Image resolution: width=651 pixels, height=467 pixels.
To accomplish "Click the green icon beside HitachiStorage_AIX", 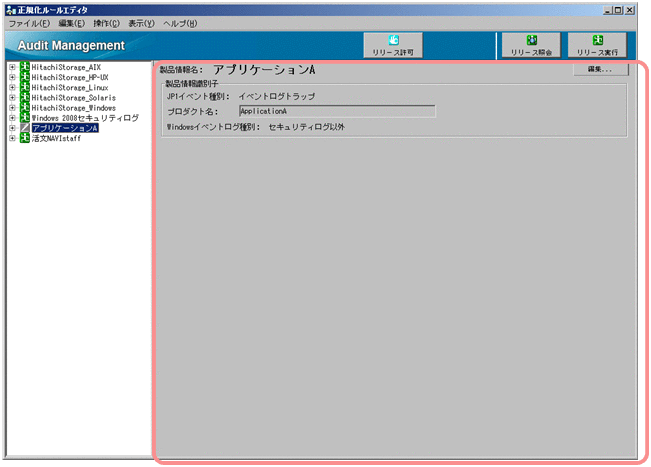I will click(x=25, y=66).
